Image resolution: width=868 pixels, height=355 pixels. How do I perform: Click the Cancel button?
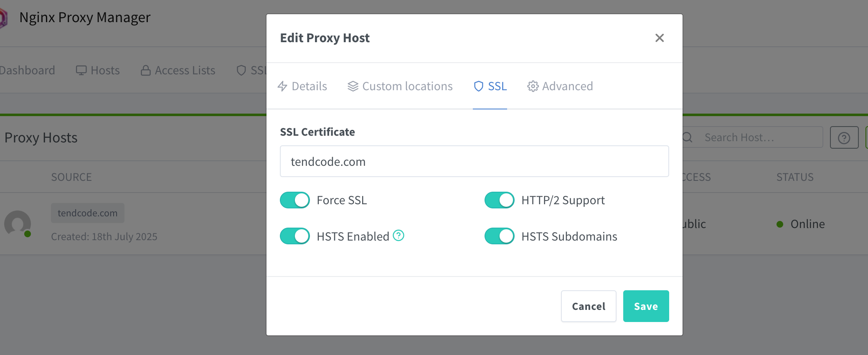pyautogui.click(x=589, y=306)
